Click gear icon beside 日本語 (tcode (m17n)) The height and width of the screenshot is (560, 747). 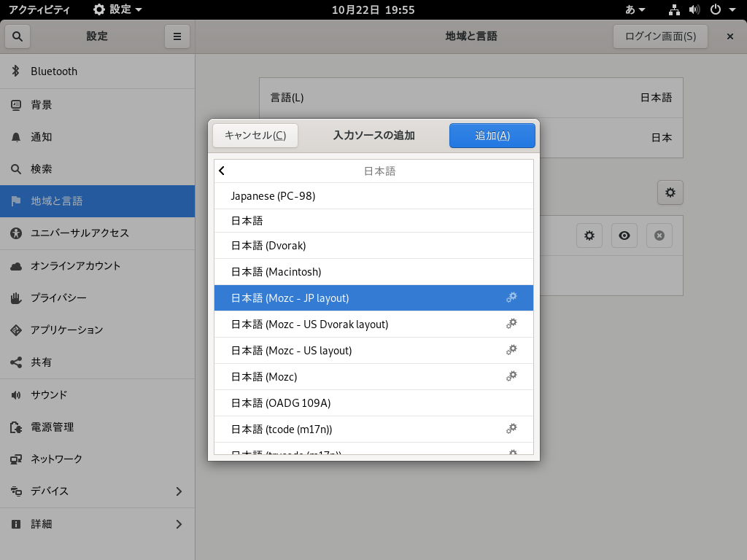coord(511,429)
